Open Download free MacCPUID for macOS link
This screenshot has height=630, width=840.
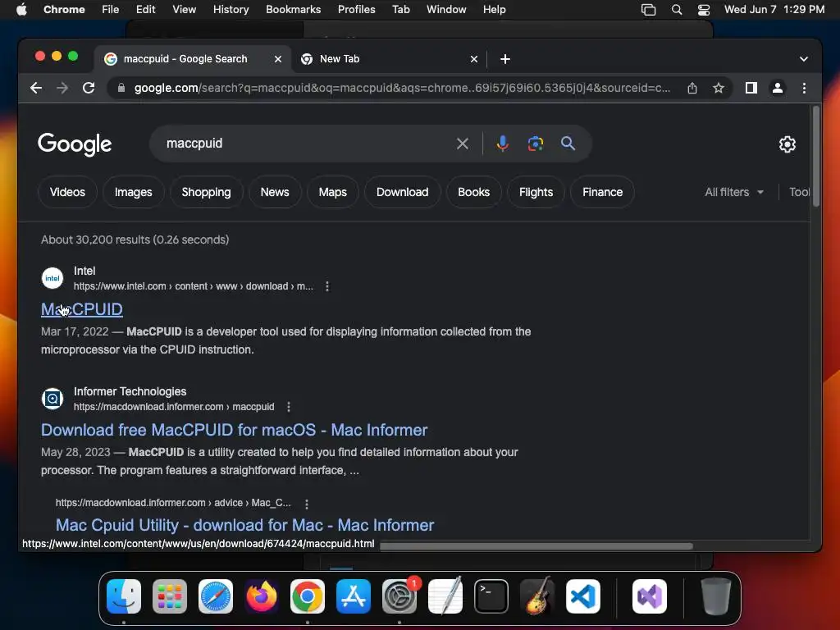(234, 430)
